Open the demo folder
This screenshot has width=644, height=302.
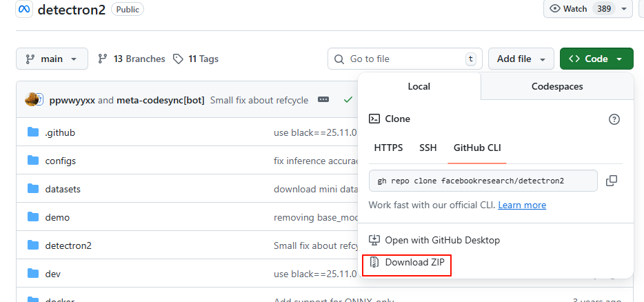click(x=57, y=217)
